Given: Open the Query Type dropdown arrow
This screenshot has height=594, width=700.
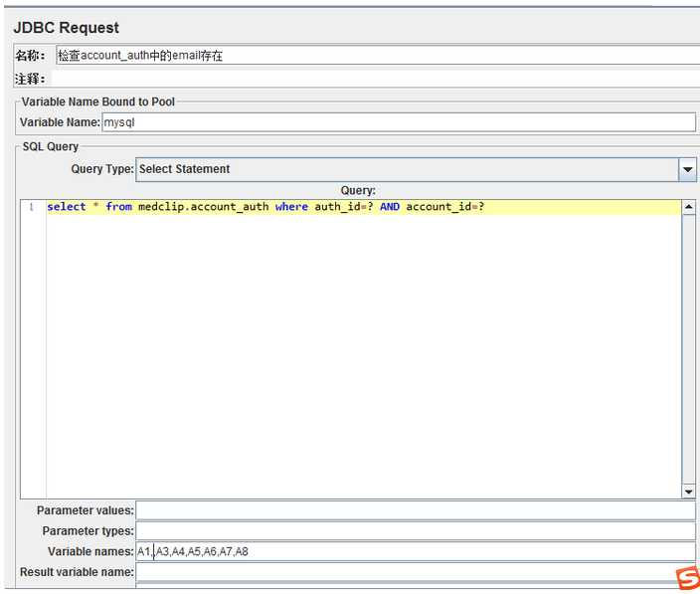Looking at the screenshot, I should coord(687,169).
